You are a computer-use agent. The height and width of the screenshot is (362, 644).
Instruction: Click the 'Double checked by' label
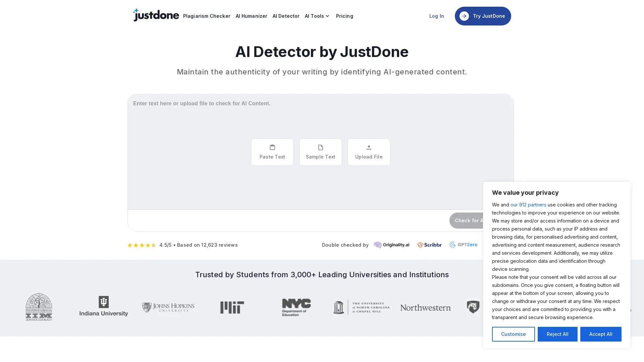point(345,245)
